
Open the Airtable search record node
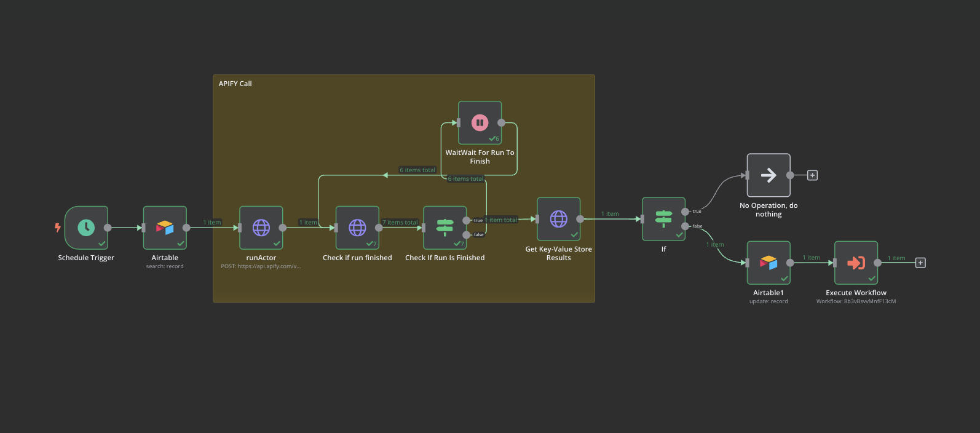[x=165, y=228]
